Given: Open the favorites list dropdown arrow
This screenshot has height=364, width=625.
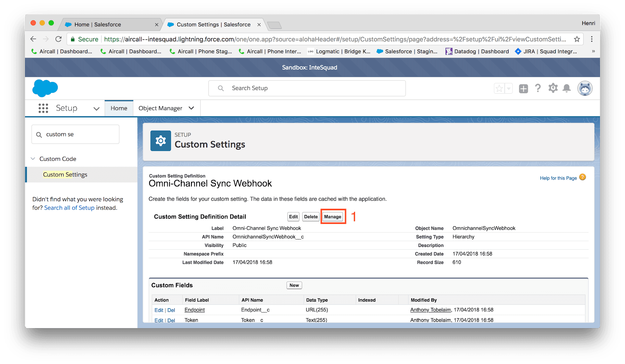Looking at the screenshot, I should [x=509, y=89].
